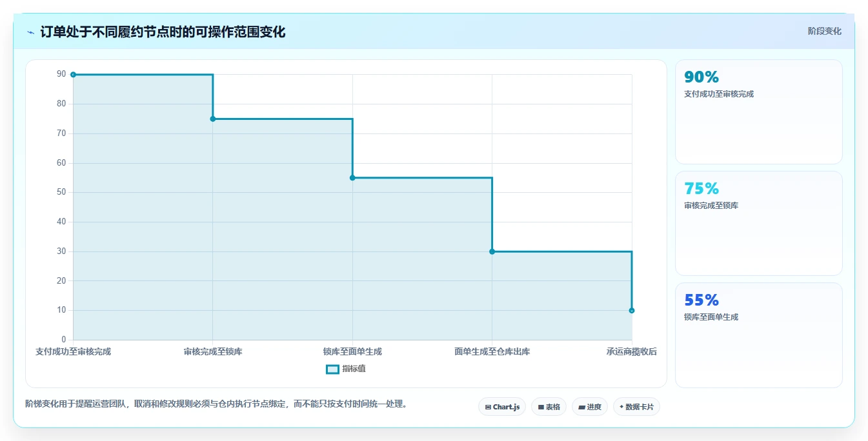Click the chart title 订单处于不同履约节点时的可操作范围变化
Viewport: 868px width, 441px height.
tap(163, 32)
